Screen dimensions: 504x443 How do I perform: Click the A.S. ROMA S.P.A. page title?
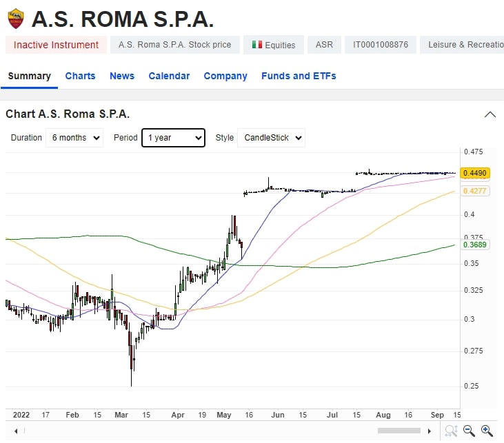click(123, 19)
